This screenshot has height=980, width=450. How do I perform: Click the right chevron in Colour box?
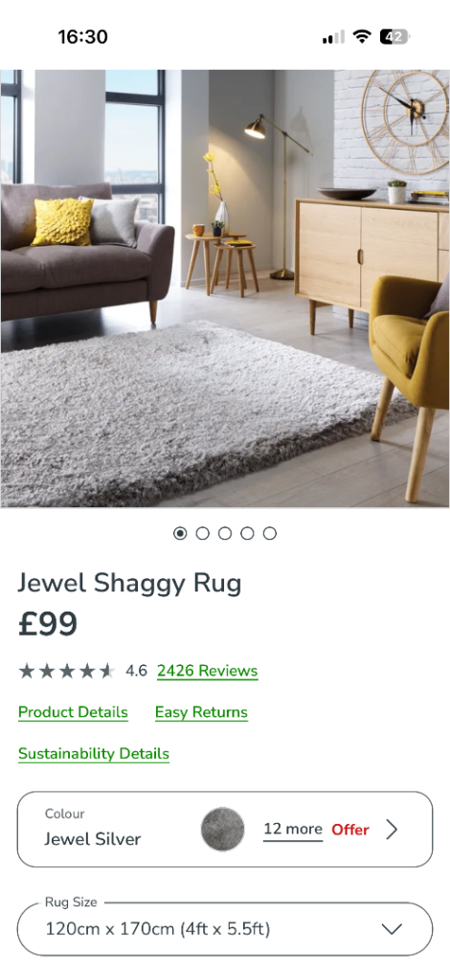(x=392, y=830)
